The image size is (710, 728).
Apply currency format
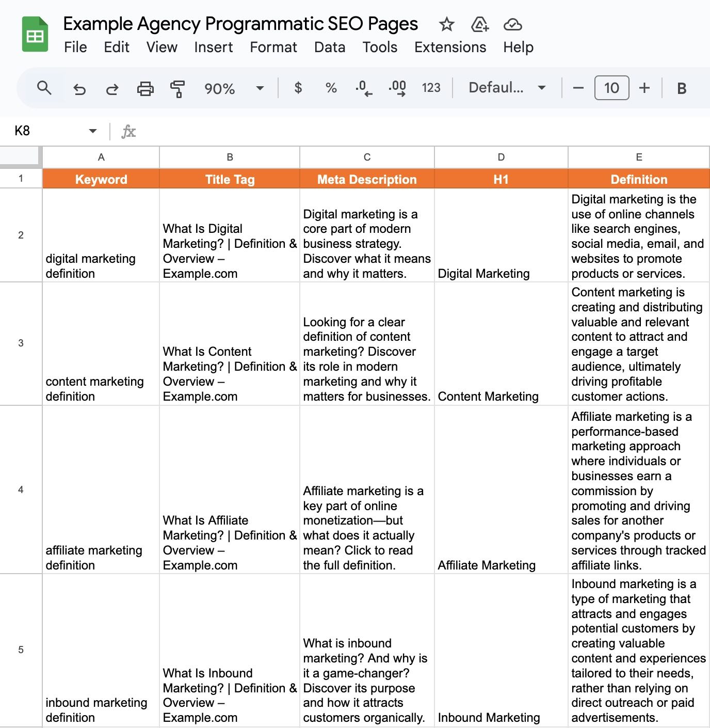pos(298,88)
